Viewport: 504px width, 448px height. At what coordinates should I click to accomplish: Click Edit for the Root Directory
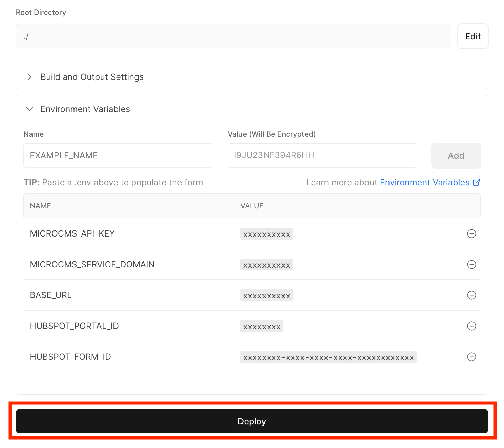472,36
